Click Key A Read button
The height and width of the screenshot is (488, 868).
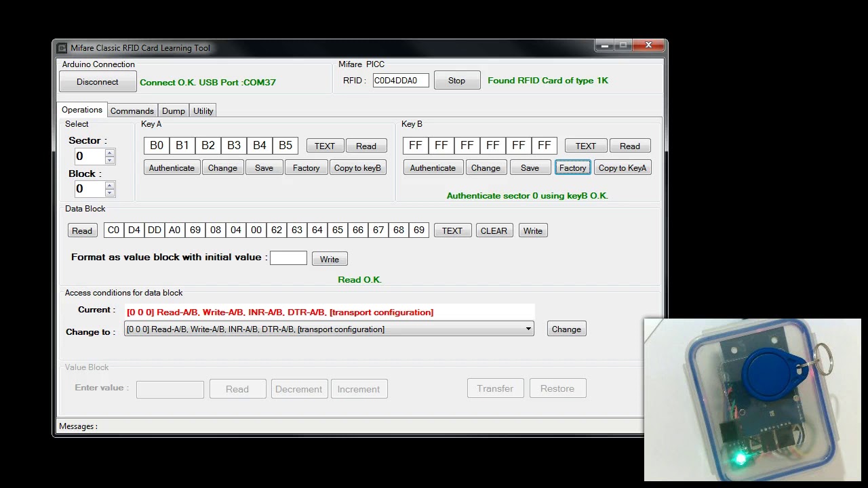[366, 146]
